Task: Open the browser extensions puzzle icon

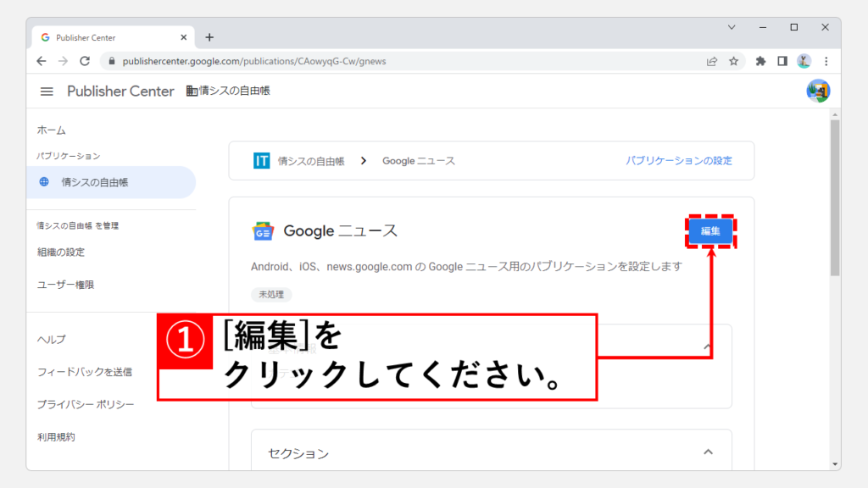Action: click(x=760, y=61)
